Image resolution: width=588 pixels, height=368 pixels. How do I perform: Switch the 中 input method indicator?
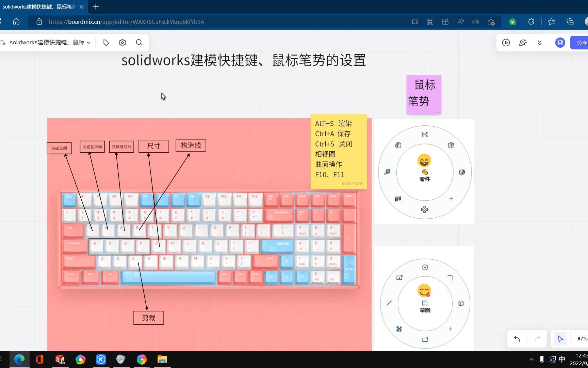click(562, 359)
